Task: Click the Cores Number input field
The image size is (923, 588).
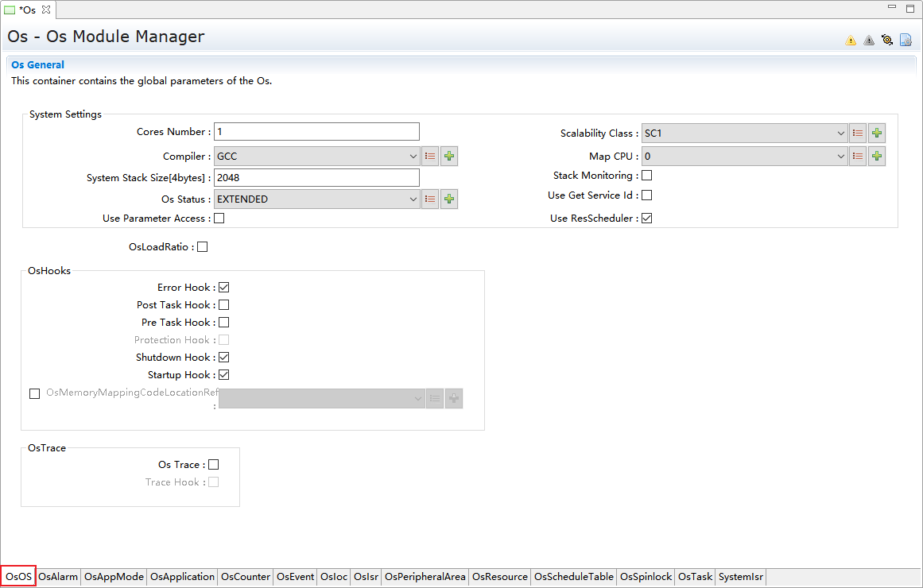Action: tap(316, 132)
